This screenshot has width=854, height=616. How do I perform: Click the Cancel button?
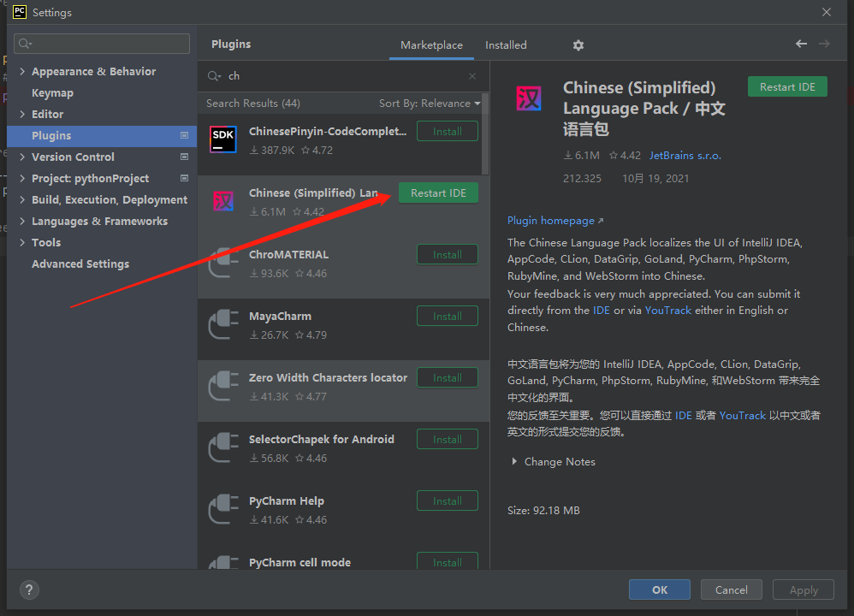coord(731,589)
